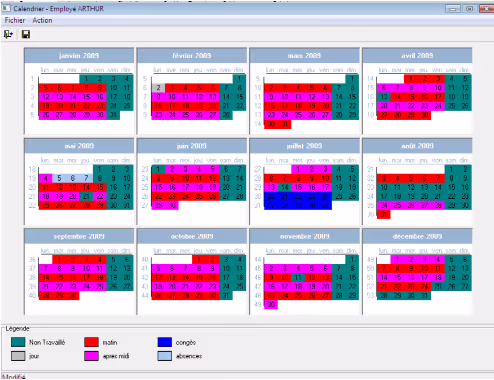Click the juillet 2009 month header
Screen dimensions: 494x380
[x=304, y=146]
